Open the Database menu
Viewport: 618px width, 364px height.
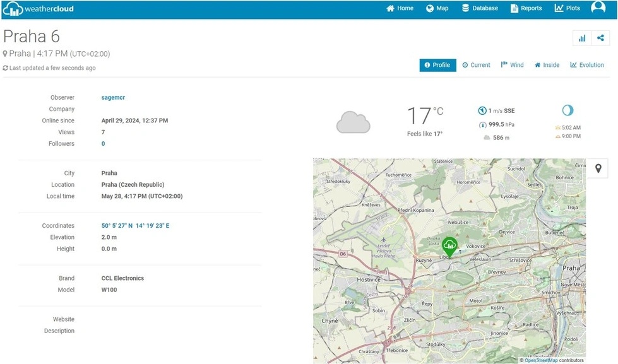(480, 8)
